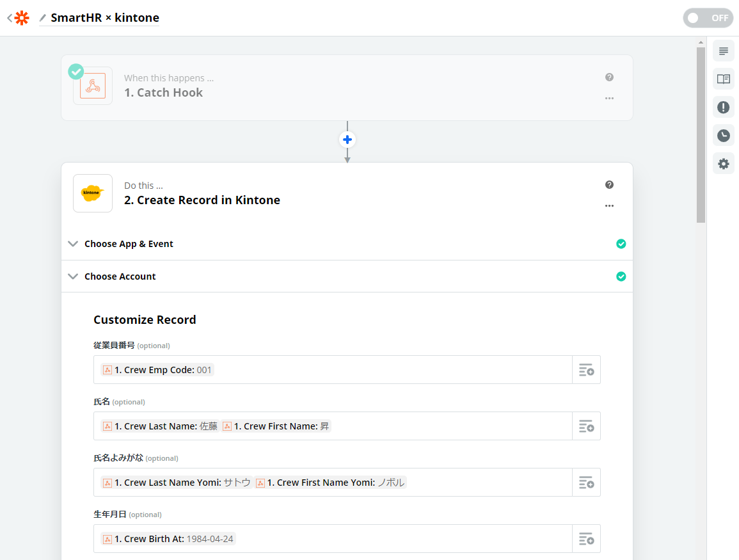Image resolution: width=739 pixels, height=560 pixels.
Task: Insert data into the 従業員番号 field
Action: [x=586, y=369]
